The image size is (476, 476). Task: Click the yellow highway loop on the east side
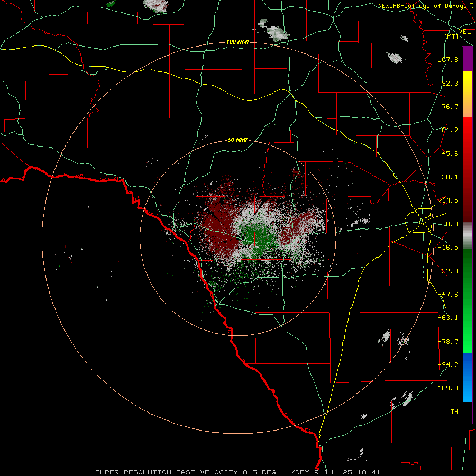pyautogui.click(x=419, y=221)
